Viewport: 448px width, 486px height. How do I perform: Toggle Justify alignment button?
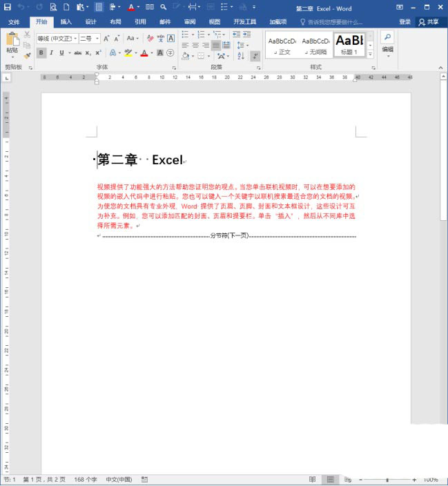coord(216,46)
